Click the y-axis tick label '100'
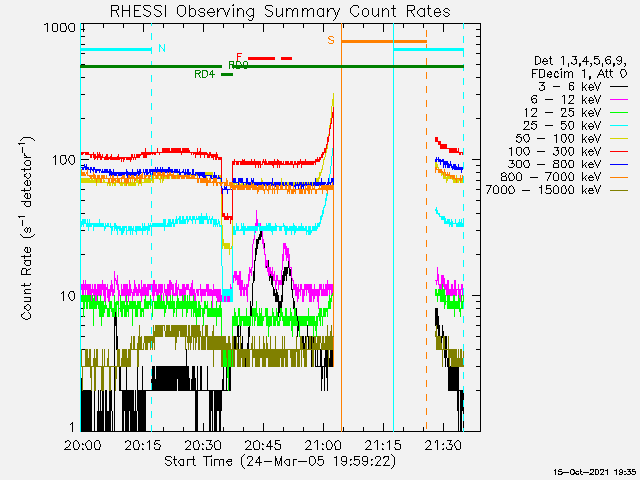Viewport: 640px width, 480px height. point(64,160)
